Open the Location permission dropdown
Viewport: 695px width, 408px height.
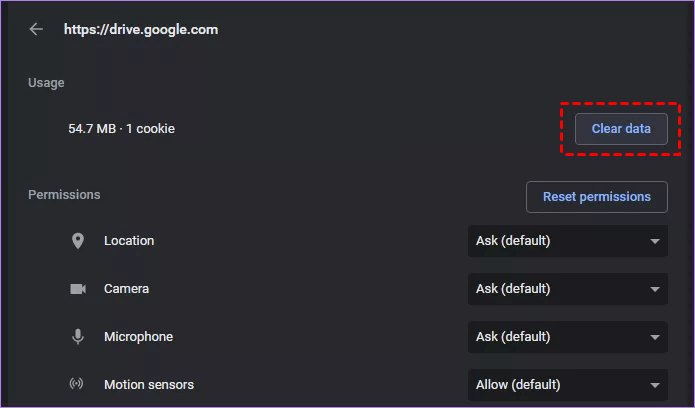pos(567,241)
